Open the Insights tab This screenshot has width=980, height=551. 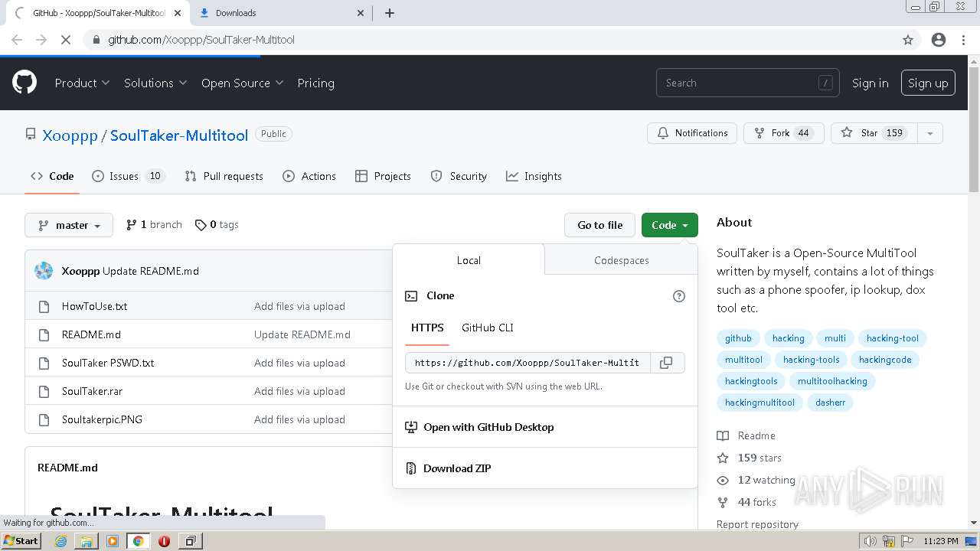(534, 176)
